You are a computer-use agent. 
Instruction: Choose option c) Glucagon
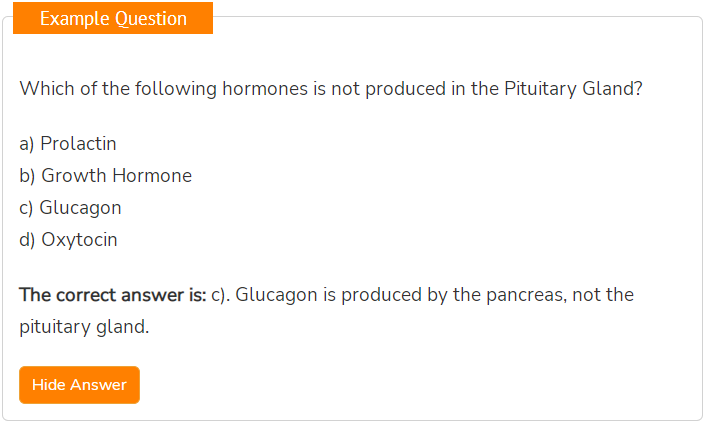click(x=71, y=208)
